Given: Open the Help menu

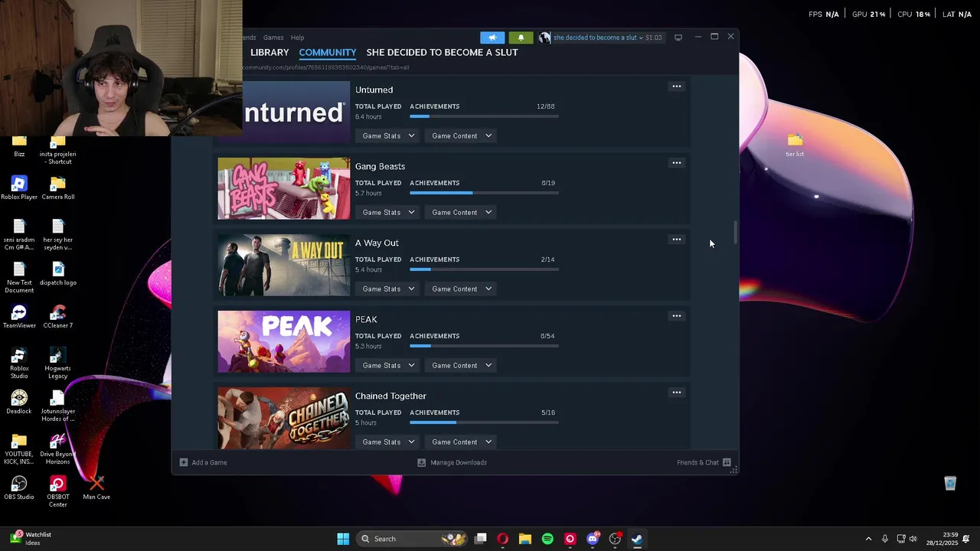Looking at the screenshot, I should (x=297, y=37).
